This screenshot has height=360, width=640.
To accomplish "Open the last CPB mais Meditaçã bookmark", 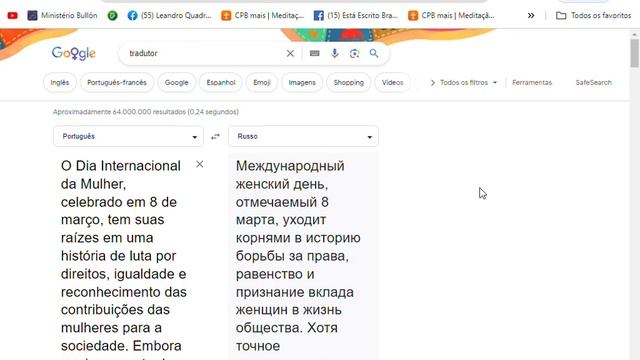I will [x=451, y=16].
